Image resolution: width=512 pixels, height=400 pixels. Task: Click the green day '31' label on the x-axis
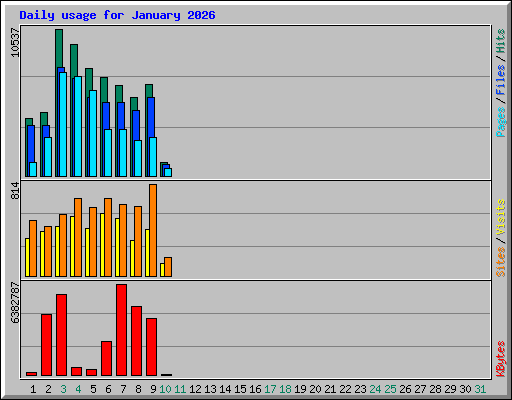click(x=480, y=389)
